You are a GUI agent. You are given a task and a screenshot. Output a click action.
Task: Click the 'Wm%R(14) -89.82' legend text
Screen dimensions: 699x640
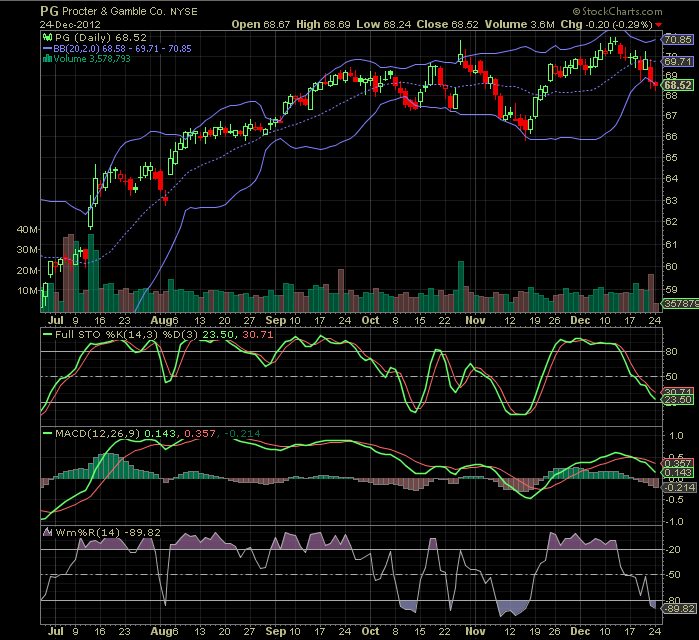pyautogui.click(x=108, y=533)
